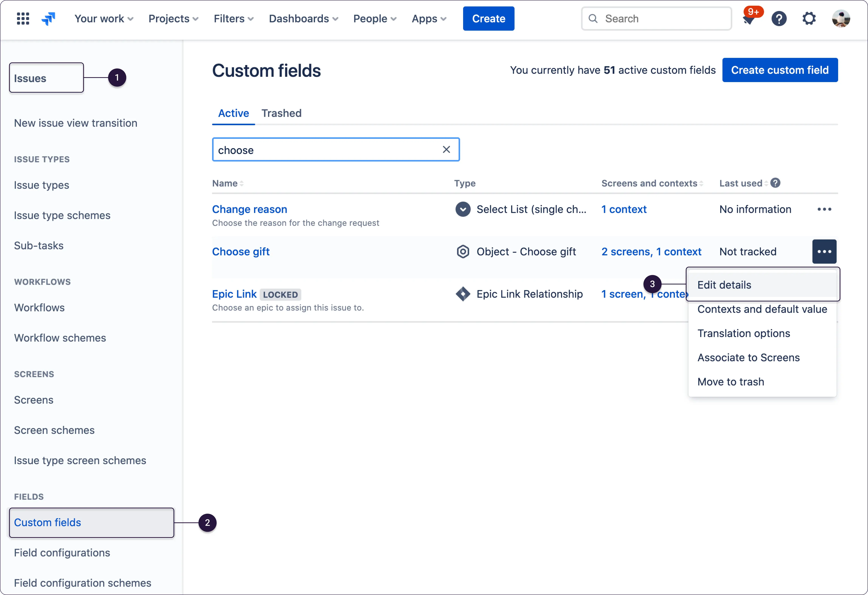Open the Dashboards dropdown
This screenshot has width=868, height=595.
(x=303, y=19)
